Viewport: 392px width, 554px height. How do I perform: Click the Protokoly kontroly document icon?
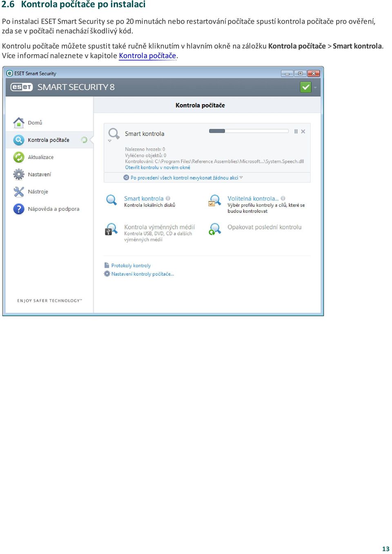pyautogui.click(x=107, y=265)
